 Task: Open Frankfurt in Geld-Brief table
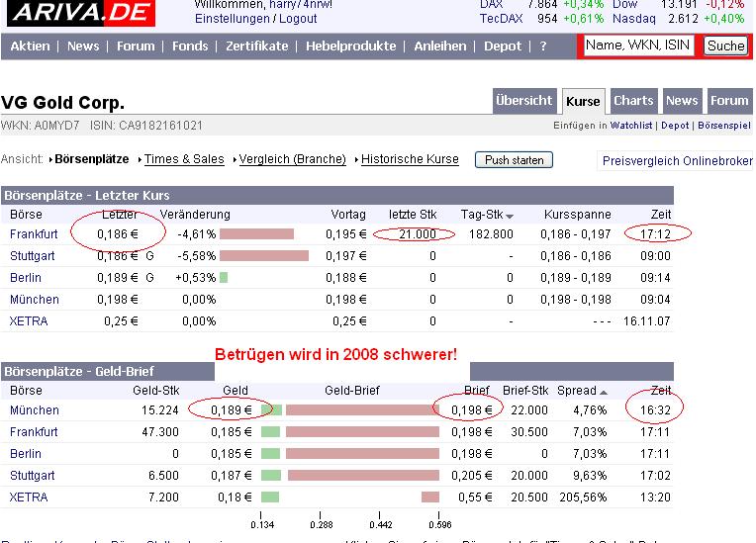coord(34,431)
